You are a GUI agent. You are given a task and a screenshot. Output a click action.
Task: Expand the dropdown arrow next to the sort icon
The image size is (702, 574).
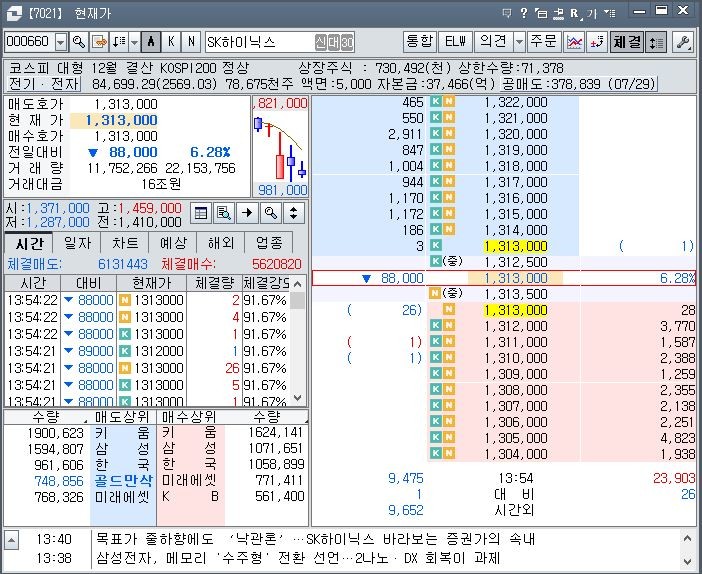(x=134, y=43)
